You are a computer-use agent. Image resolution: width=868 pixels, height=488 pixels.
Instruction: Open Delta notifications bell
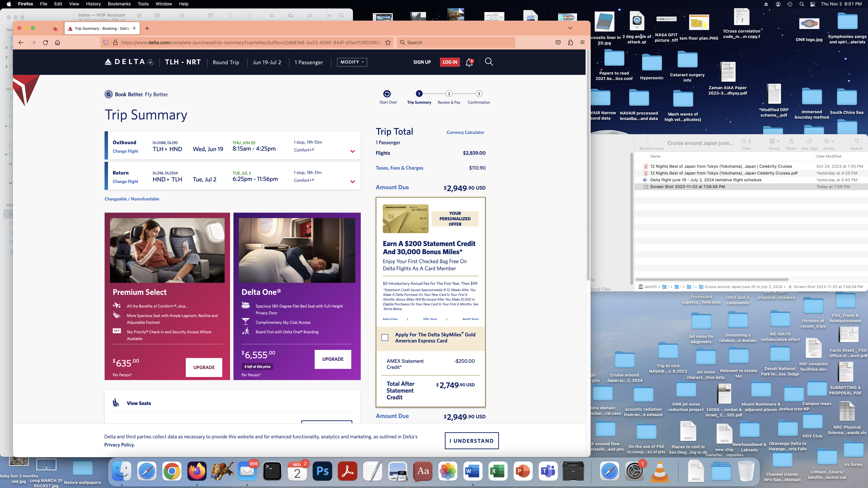469,62
